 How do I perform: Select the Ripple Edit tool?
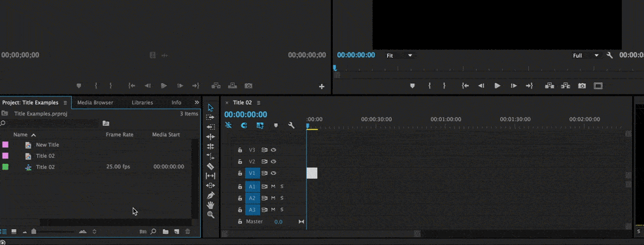211,137
